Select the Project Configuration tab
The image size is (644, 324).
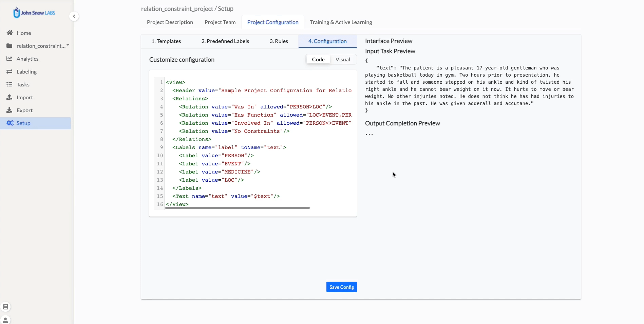tap(273, 22)
